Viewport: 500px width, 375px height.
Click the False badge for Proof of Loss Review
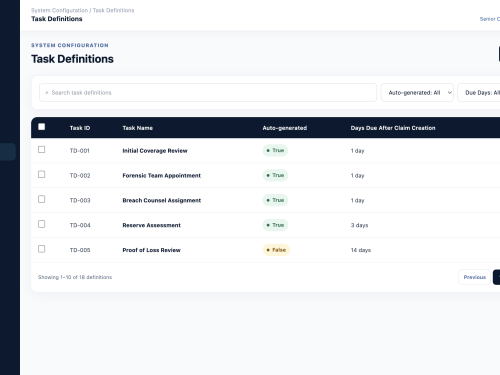[276, 250]
